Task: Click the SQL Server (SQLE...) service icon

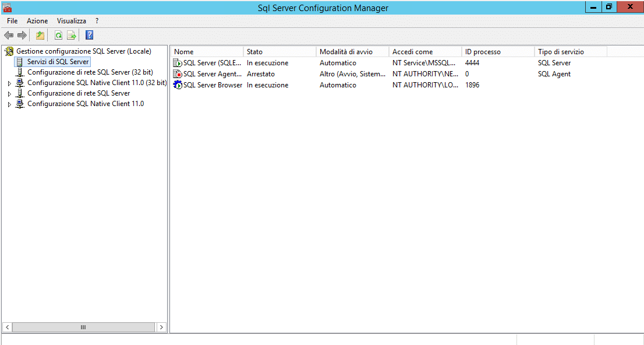Action: pyautogui.click(x=178, y=63)
